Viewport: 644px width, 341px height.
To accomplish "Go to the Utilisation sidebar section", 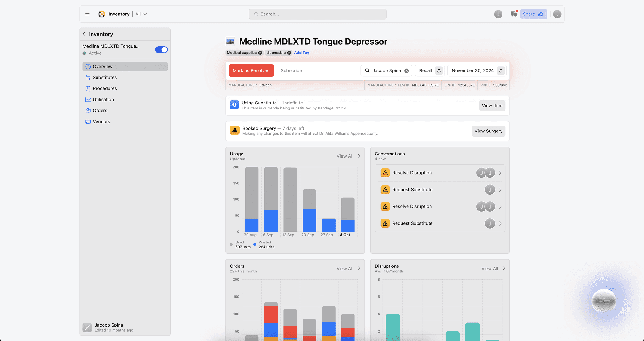I will tap(103, 99).
